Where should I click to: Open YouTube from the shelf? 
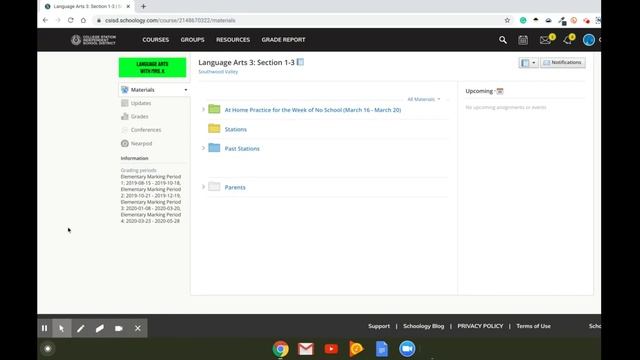point(331,349)
